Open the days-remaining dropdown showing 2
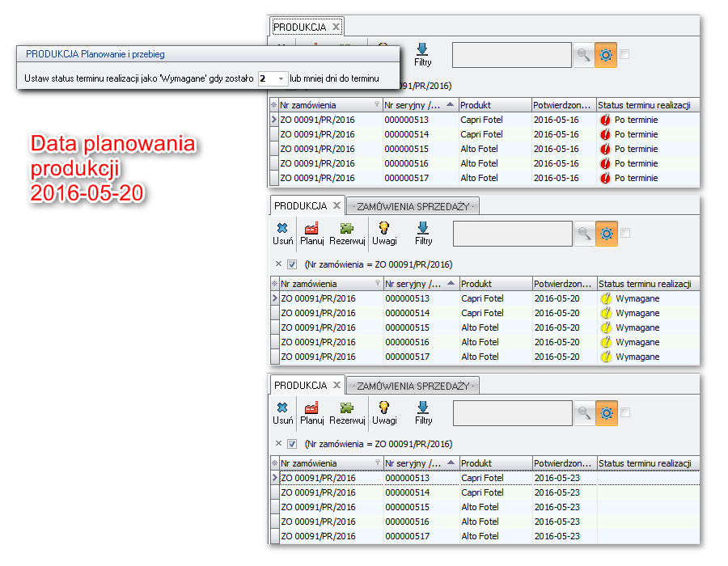Image resolution: width=728 pixels, height=566 pixels. coord(281,79)
